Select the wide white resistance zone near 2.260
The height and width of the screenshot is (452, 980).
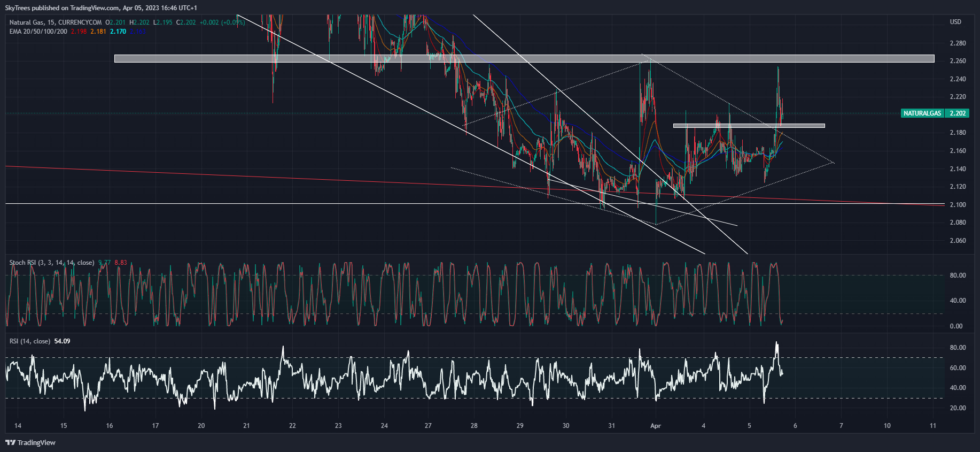tap(524, 59)
